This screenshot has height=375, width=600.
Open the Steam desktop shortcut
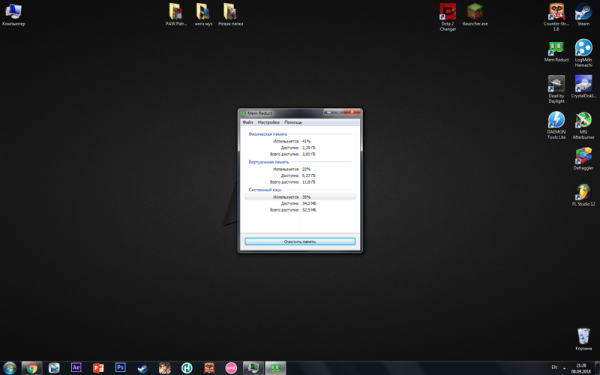click(x=583, y=15)
